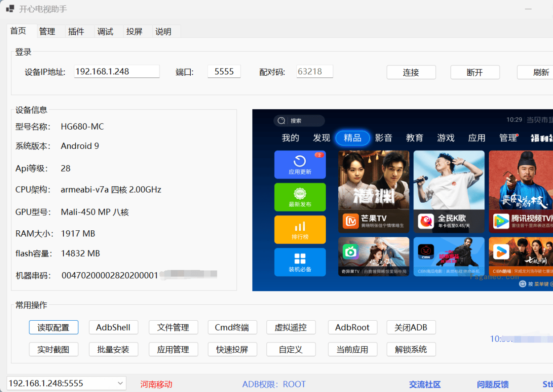Click the 14832 MB flash value
The height and width of the screenshot is (392, 553).
(80, 253)
